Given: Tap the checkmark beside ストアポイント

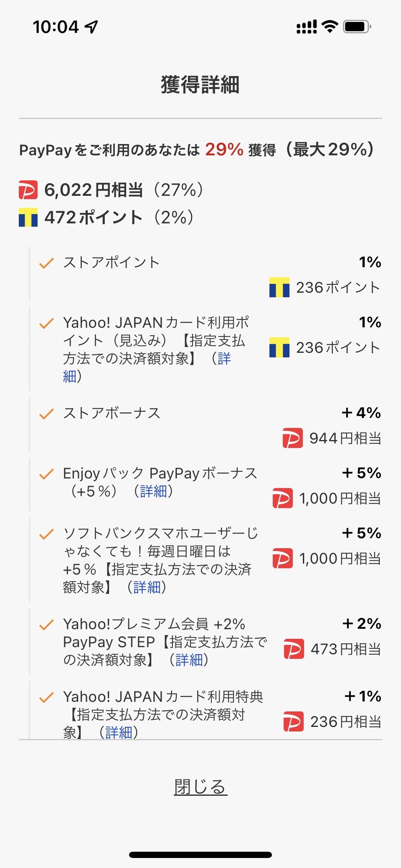Looking at the screenshot, I should click(46, 263).
